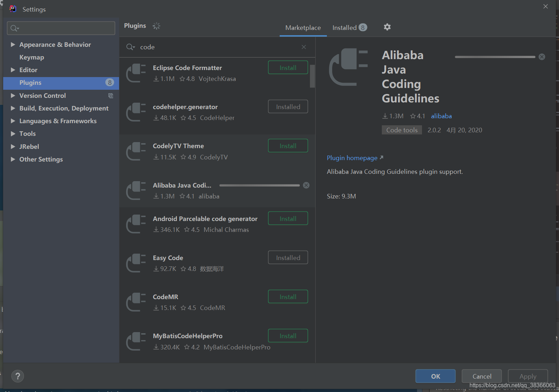Select the CodeMR plugin title
The image size is (559, 392).
166,297
